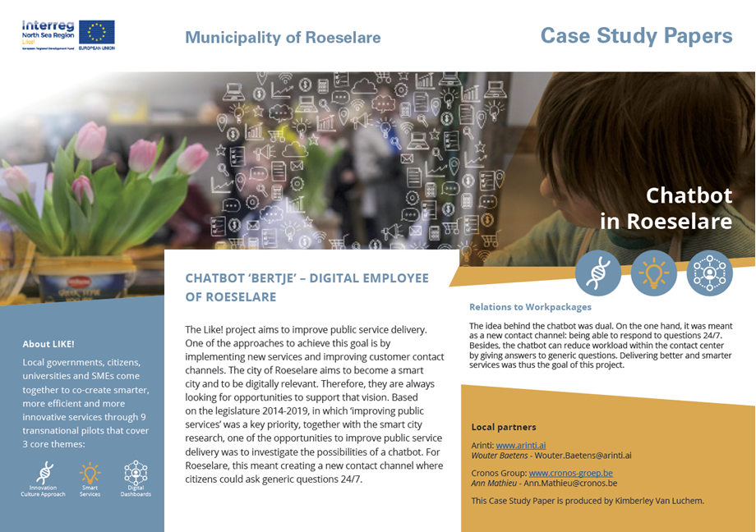This screenshot has width=756, height=532.
Task: Click the name 'Ann Mathieu'
Action: pos(494,483)
